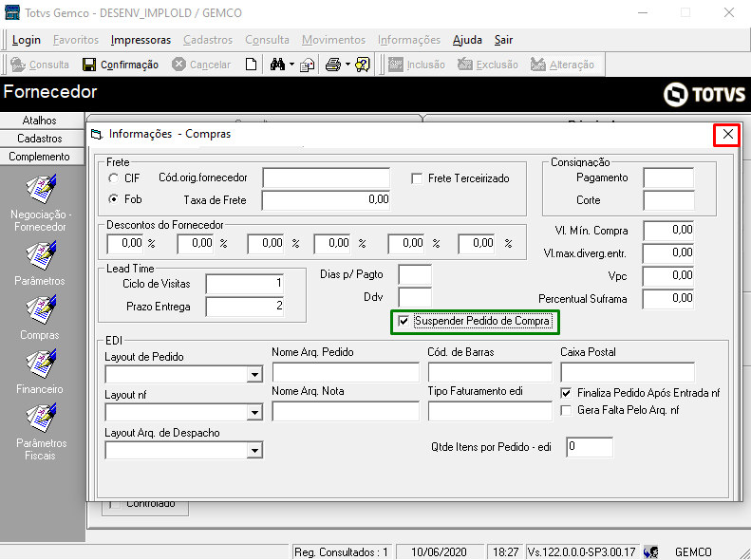Uncheck Suspender Pedido de Compra

[x=404, y=321]
